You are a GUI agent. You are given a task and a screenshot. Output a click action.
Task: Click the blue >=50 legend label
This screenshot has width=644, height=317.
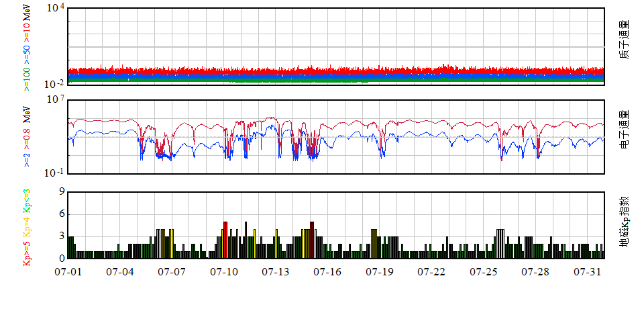pos(27,54)
